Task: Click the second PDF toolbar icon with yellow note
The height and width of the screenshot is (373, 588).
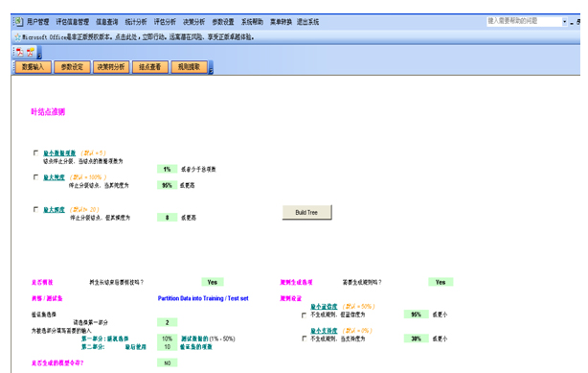Action: (31, 52)
